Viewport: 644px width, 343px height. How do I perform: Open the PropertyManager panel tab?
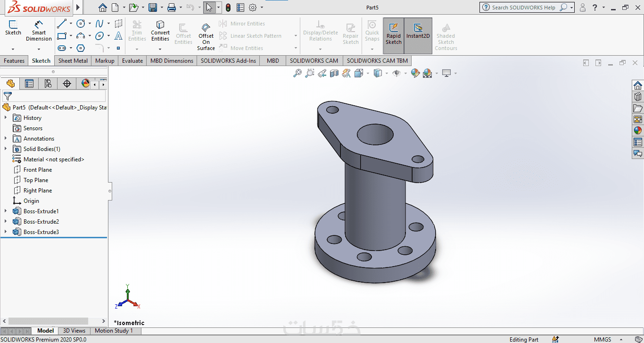[x=29, y=84]
